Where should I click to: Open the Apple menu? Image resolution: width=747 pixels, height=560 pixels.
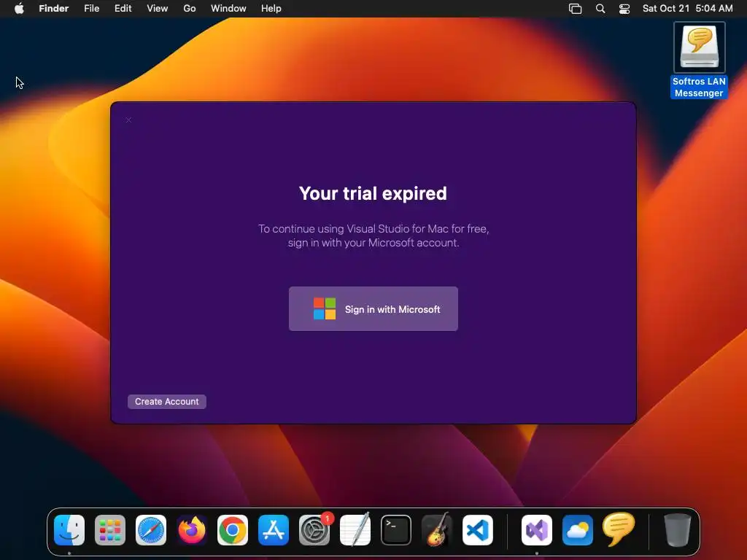coord(19,8)
